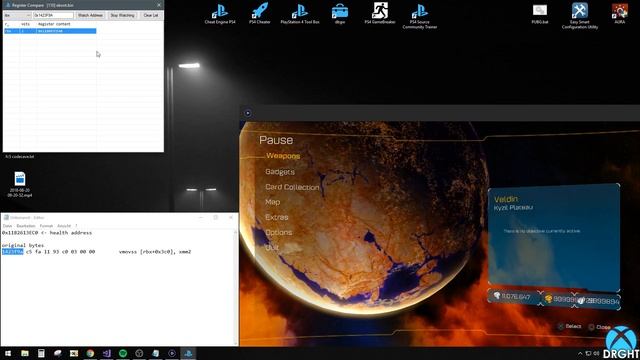Open Spotify from the taskbar
The image size is (640, 360).
pyautogui.click(x=123, y=353)
